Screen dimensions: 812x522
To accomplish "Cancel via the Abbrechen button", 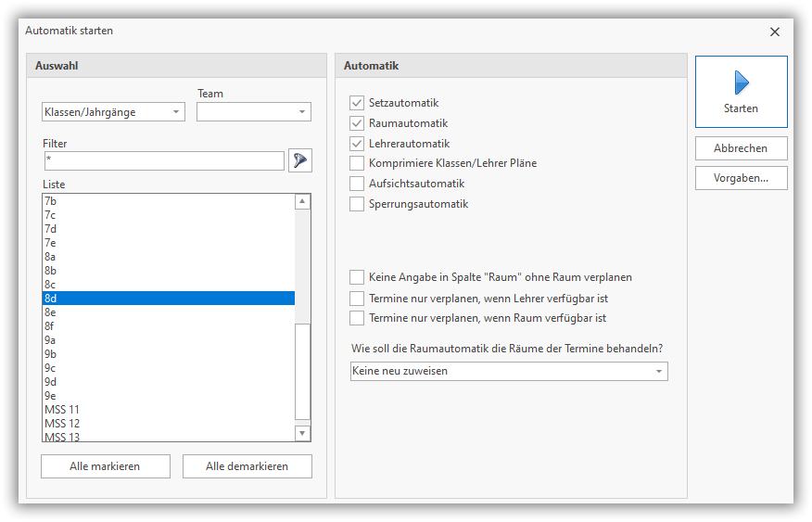I will [741, 148].
